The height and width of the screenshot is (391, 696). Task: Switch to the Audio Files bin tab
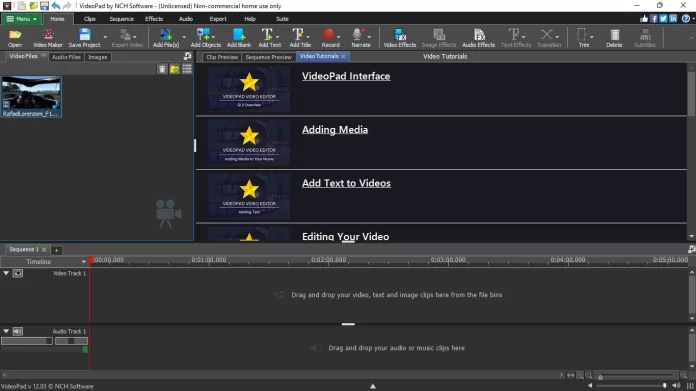66,57
